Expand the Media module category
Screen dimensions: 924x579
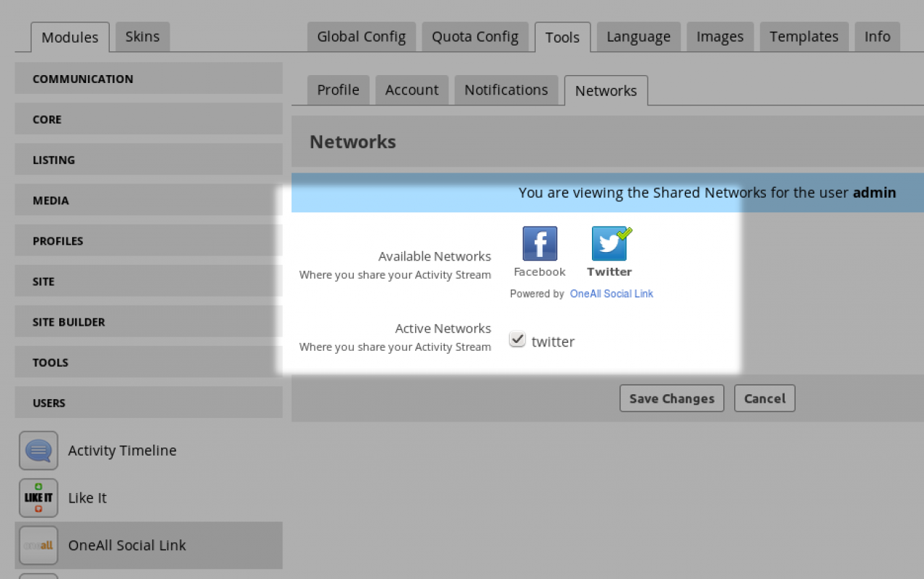click(148, 200)
